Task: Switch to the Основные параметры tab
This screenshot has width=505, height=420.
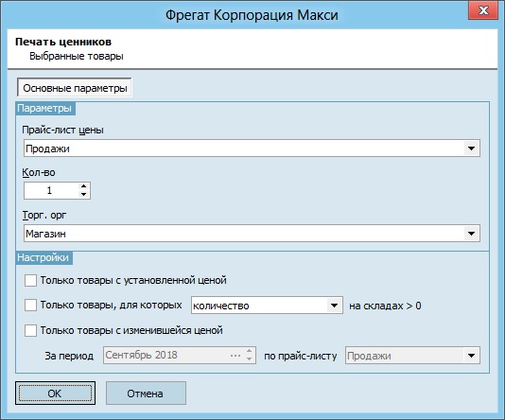Action: pyautogui.click(x=75, y=88)
